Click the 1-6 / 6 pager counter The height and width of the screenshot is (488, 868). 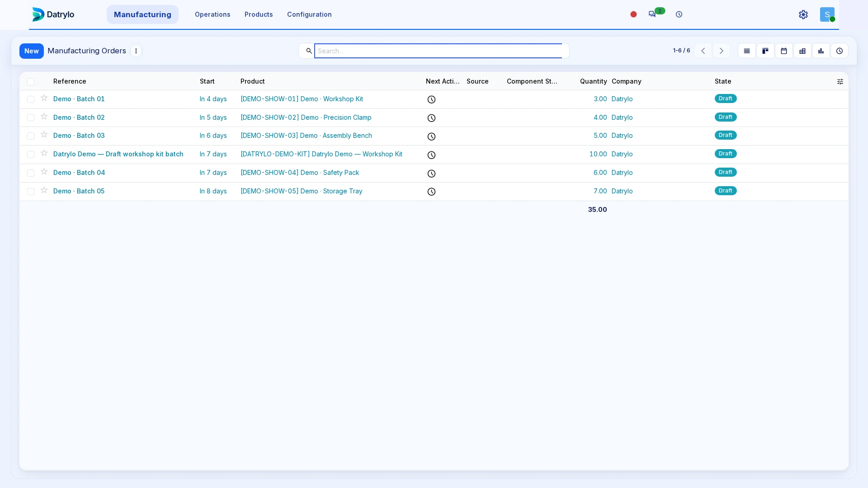(681, 51)
